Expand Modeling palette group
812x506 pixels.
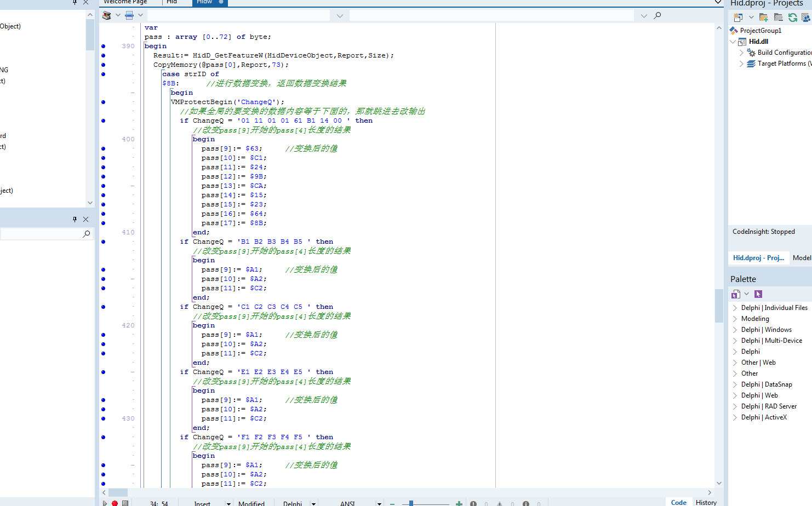tap(735, 319)
